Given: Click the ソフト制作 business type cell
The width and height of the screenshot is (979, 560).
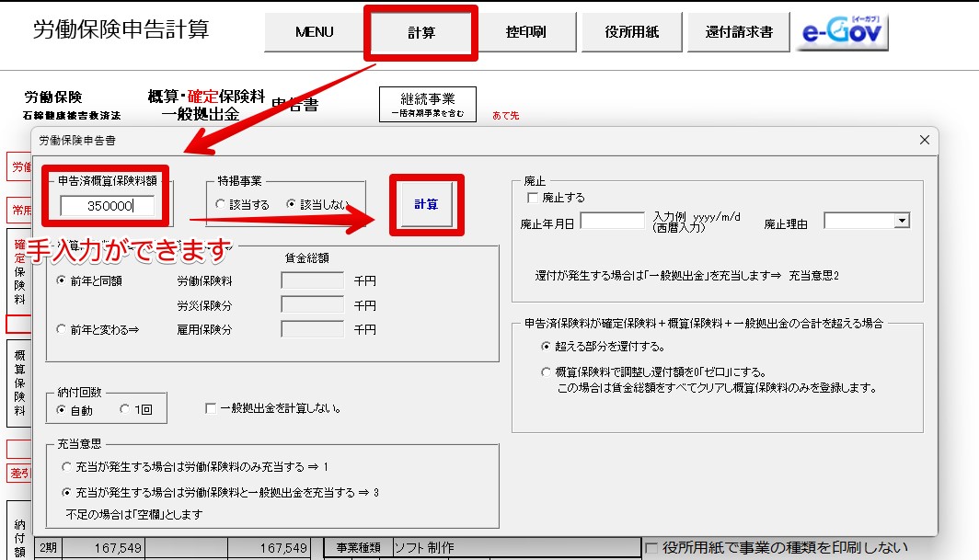Looking at the screenshot, I should click(515, 547).
